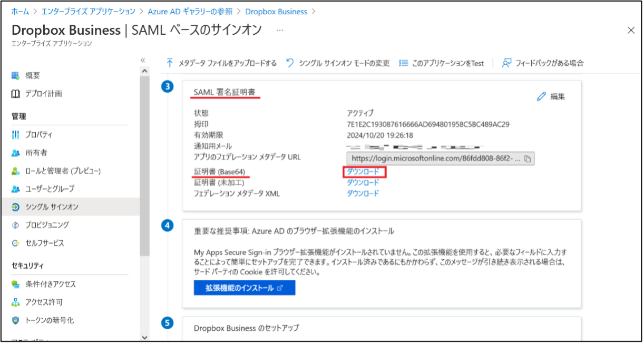
Task: Open デプロイ計画 book icon item
Action: (x=16, y=94)
